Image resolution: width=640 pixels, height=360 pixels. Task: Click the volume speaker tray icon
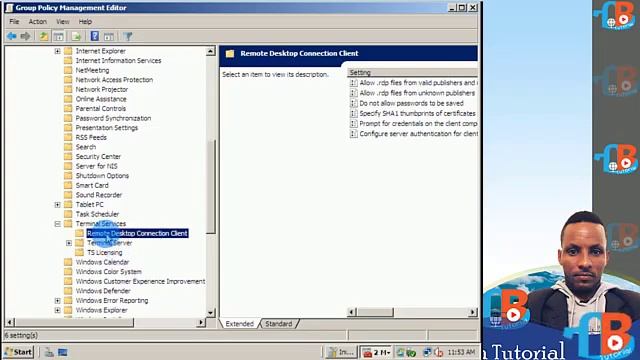coord(439,352)
